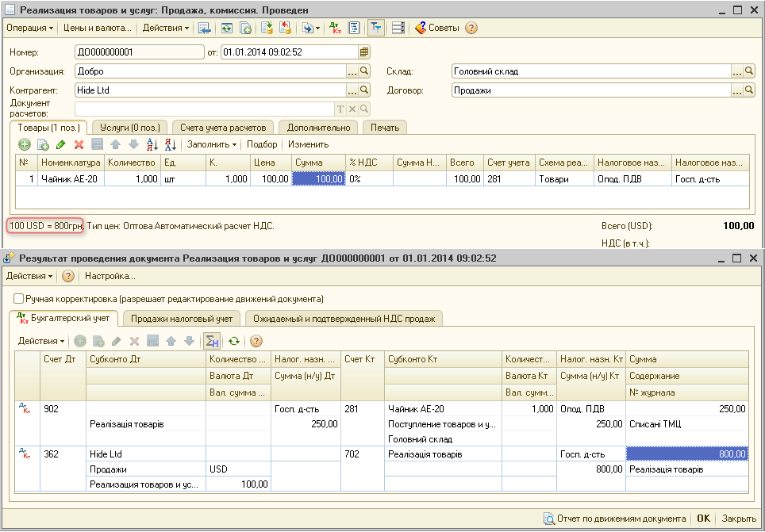The image size is (765, 532).
Task: Open Ожидаемый и подтвержденный НДС продаж tab
Action: click(x=344, y=319)
